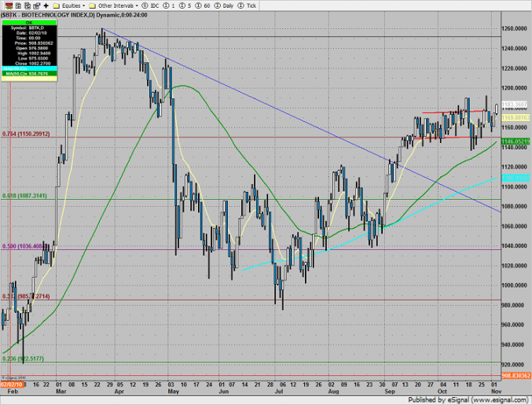
Task: Click the cyan 1108.9198 price marker
Action: tap(515, 178)
